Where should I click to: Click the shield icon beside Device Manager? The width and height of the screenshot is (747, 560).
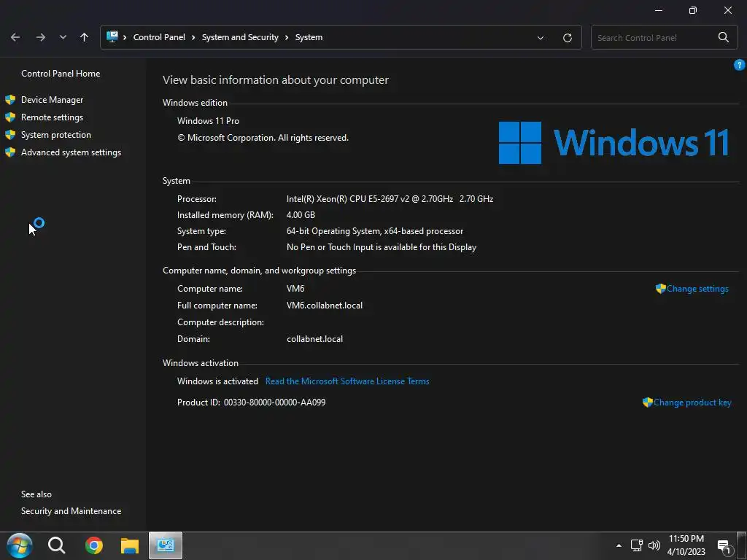coord(10,99)
